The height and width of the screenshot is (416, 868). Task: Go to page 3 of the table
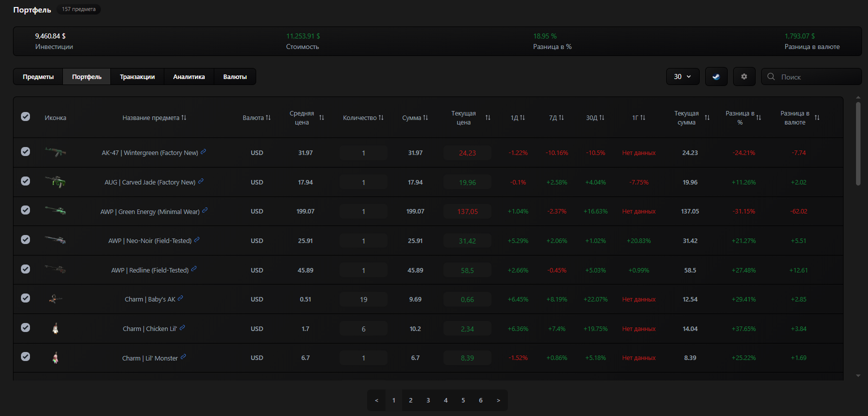coord(428,400)
